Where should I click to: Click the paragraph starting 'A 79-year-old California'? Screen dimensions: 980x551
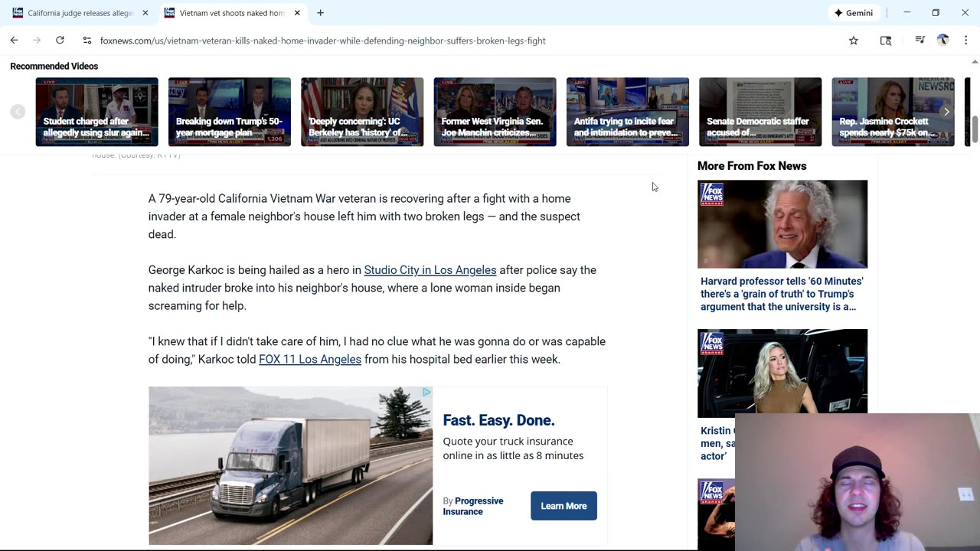(364, 217)
